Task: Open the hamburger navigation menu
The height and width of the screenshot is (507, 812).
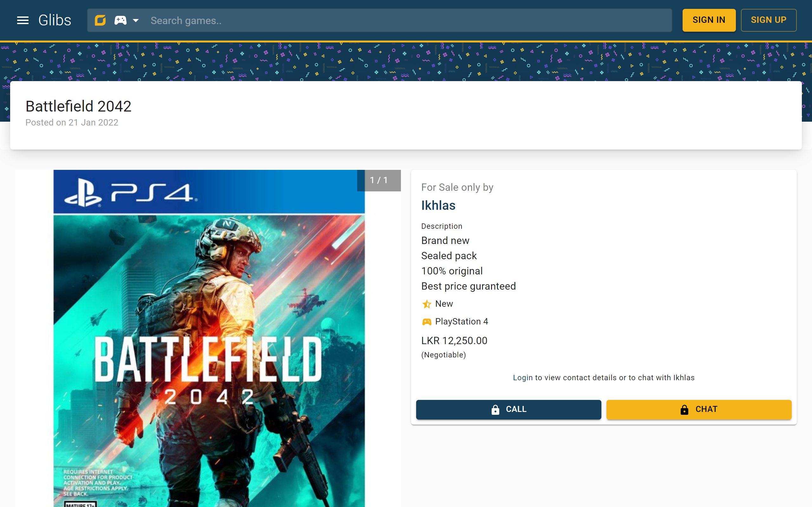Action: coord(23,21)
